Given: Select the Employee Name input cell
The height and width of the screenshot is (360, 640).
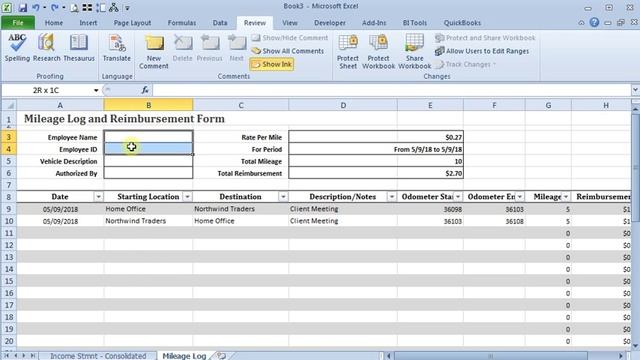Looking at the screenshot, I should click(148, 137).
